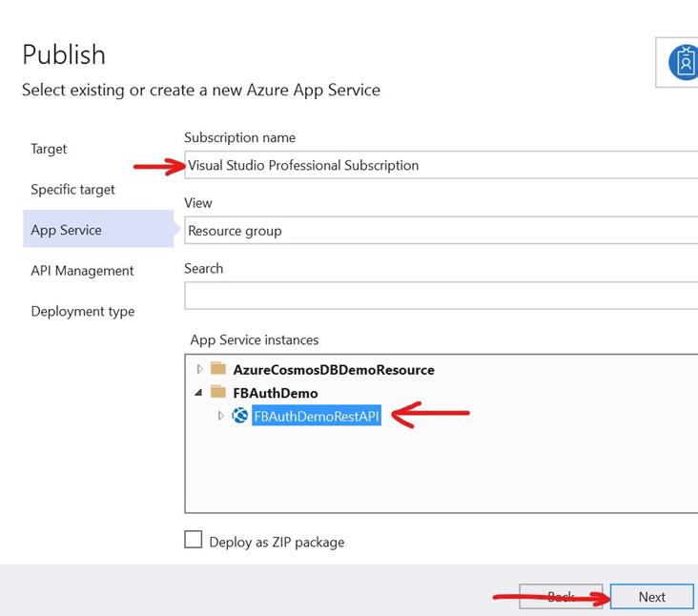Click the Subscription name label
This screenshot has height=616, width=698.
coord(239,137)
